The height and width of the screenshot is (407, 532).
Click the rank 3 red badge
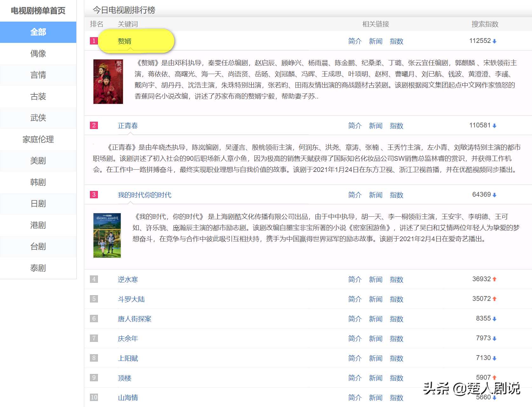click(94, 195)
